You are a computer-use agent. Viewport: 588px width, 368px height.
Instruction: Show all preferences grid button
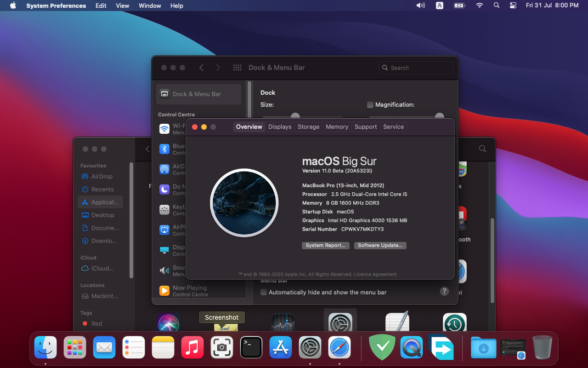237,68
